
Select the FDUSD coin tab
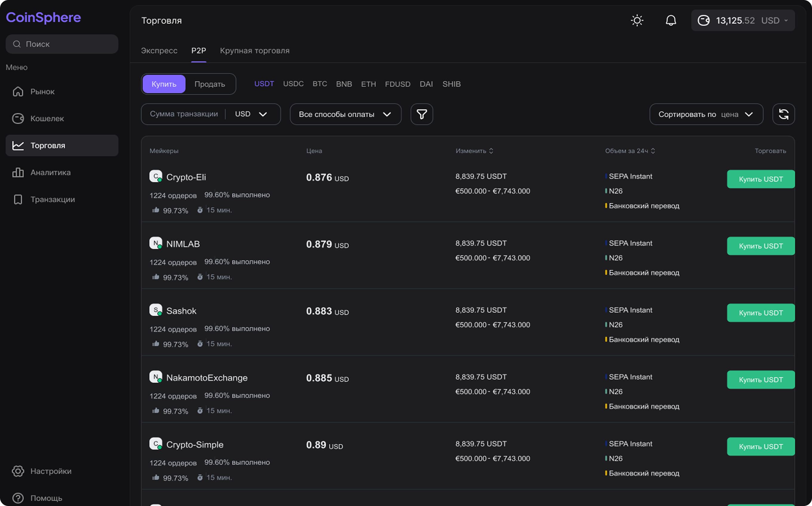[397, 84]
